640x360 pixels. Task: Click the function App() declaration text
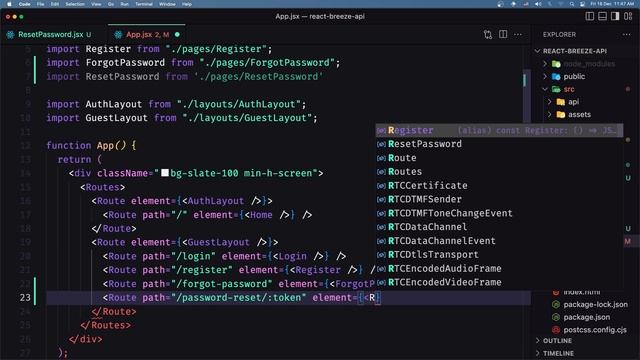[91, 145]
